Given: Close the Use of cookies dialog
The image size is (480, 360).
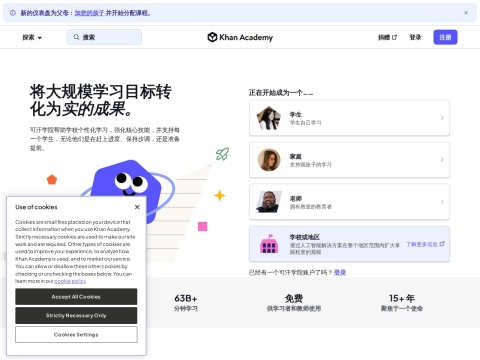Looking at the screenshot, I should pos(137,207).
